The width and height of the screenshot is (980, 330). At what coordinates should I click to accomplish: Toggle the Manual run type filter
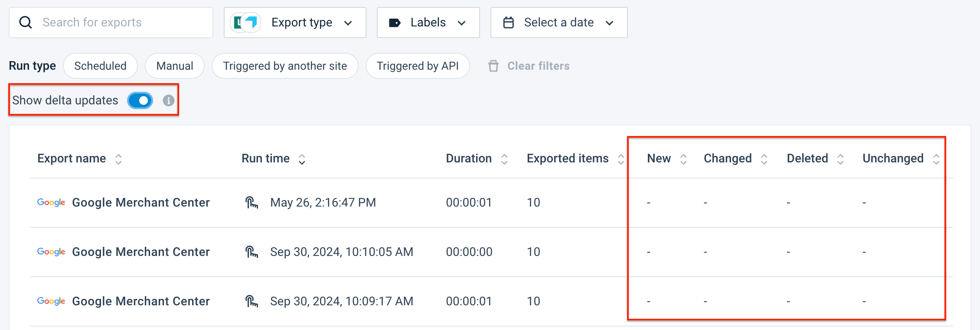[174, 66]
